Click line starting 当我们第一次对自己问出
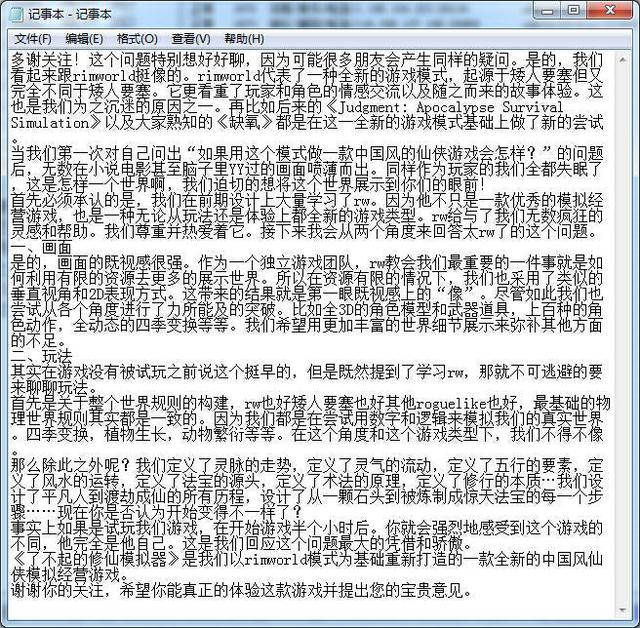Viewport: 640px width, 628px height. (x=307, y=153)
